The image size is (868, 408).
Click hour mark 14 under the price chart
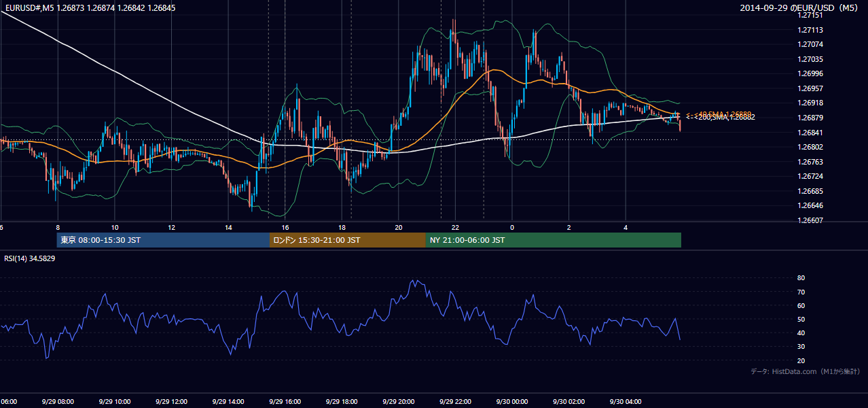[x=228, y=227]
